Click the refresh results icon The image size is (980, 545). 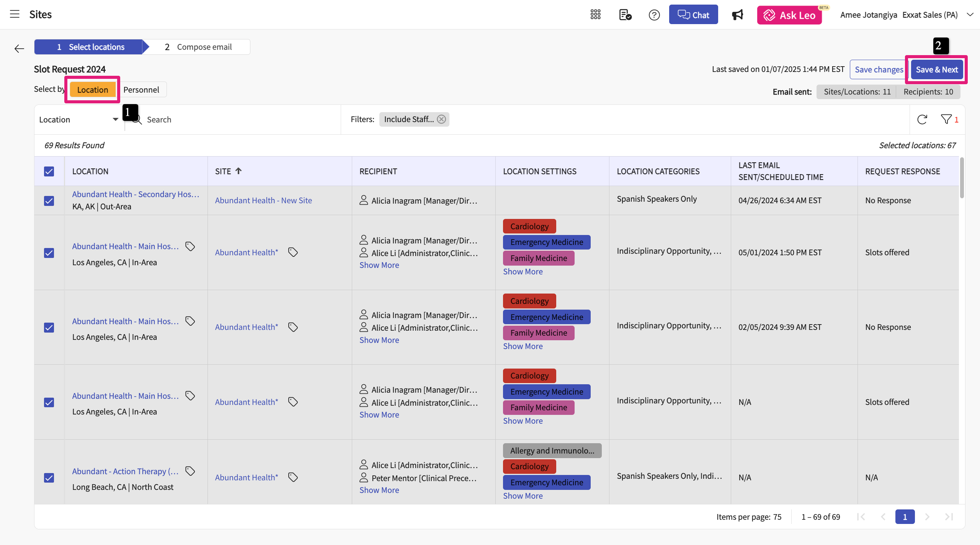922,119
